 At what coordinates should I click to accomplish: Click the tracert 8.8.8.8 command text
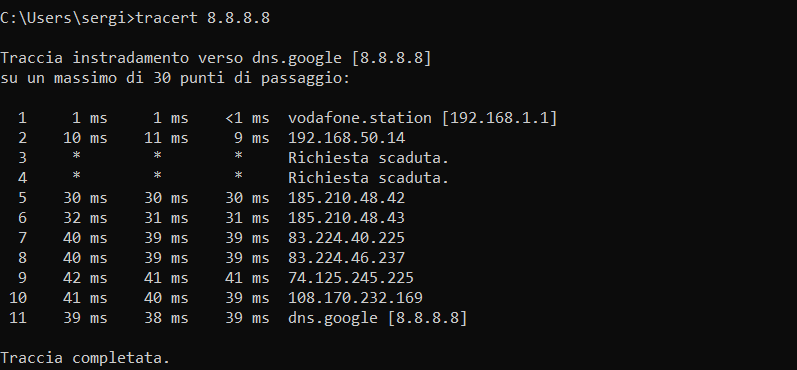203,19
